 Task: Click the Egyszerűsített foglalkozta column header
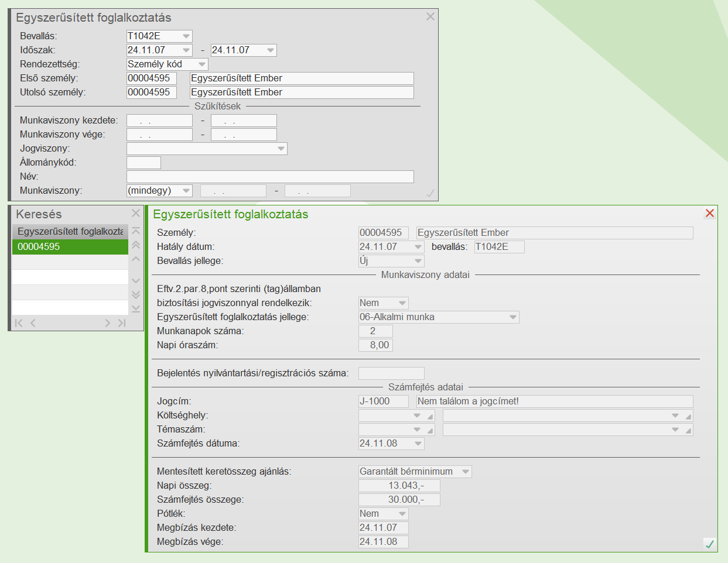click(x=70, y=232)
